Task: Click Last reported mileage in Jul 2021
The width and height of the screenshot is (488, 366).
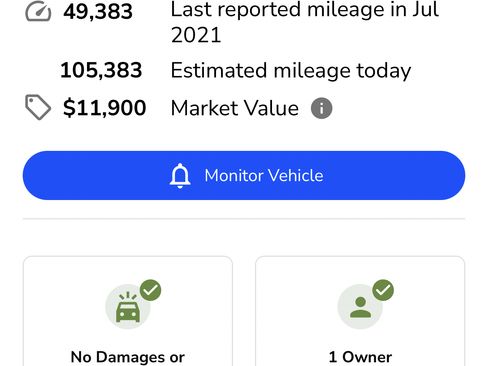Action: pyautogui.click(x=305, y=22)
